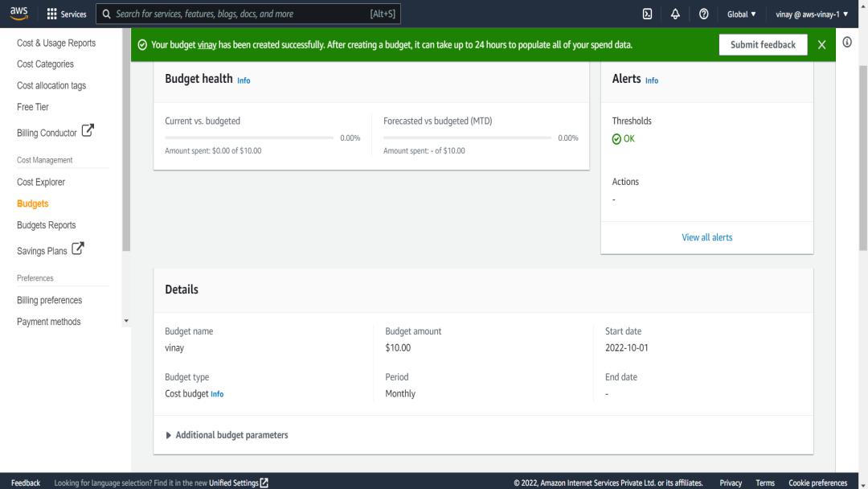Click the Unified Settings external link icon
The image size is (868, 489).
tap(264, 483)
